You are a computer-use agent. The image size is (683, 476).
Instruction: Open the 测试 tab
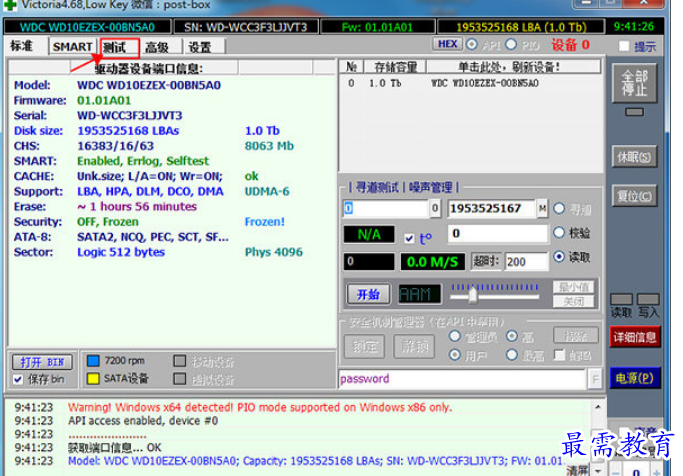coord(115,47)
